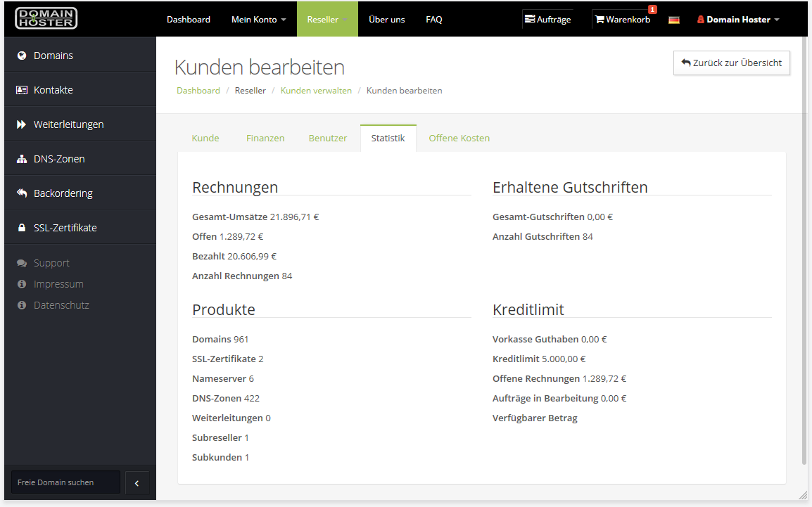Click the Anzahl Gutschriften 84 line

(543, 236)
